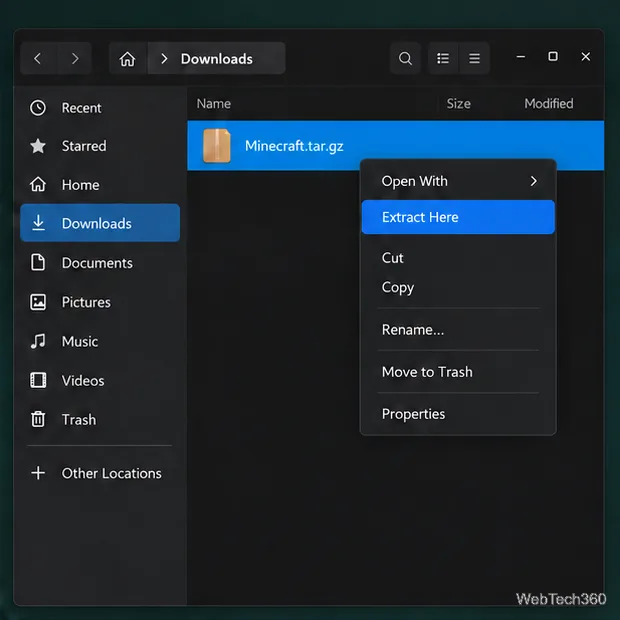Image resolution: width=620 pixels, height=620 pixels.
Task: Sort files by the Name column
Action: (214, 104)
